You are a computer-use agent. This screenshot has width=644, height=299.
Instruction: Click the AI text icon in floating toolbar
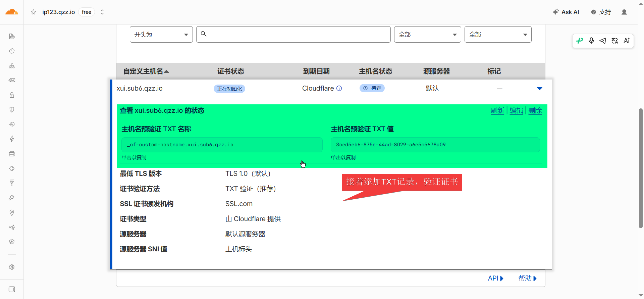pyautogui.click(x=627, y=41)
